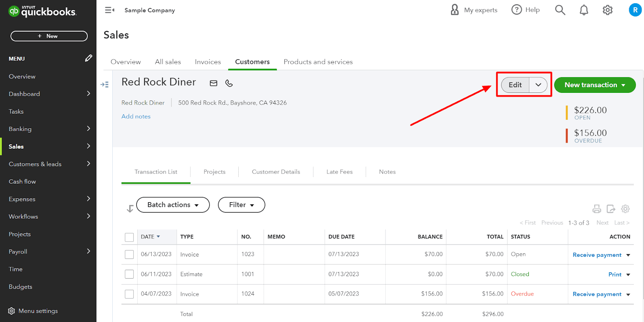Click Receive payment for invoice 1024
This screenshot has width=644, height=322.
(597, 294)
